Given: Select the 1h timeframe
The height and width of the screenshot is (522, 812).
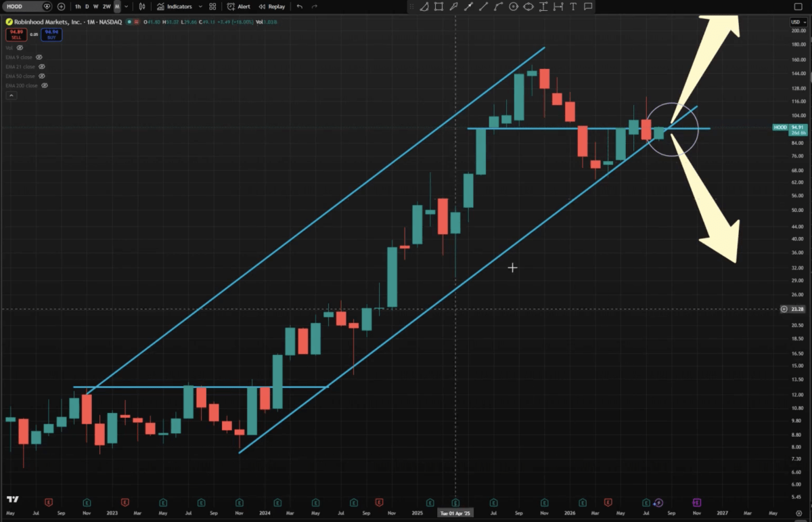Looking at the screenshot, I should point(78,6).
